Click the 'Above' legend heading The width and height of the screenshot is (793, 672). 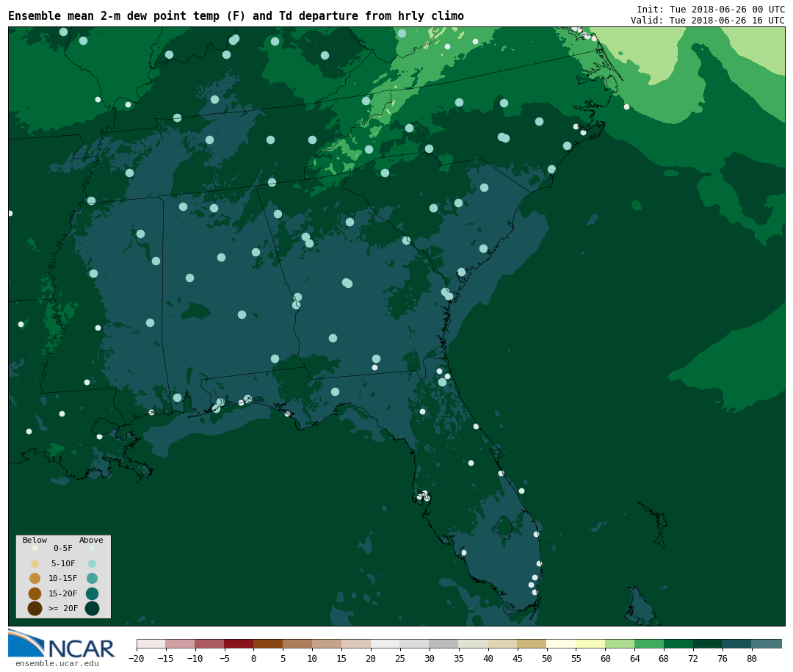click(x=91, y=540)
